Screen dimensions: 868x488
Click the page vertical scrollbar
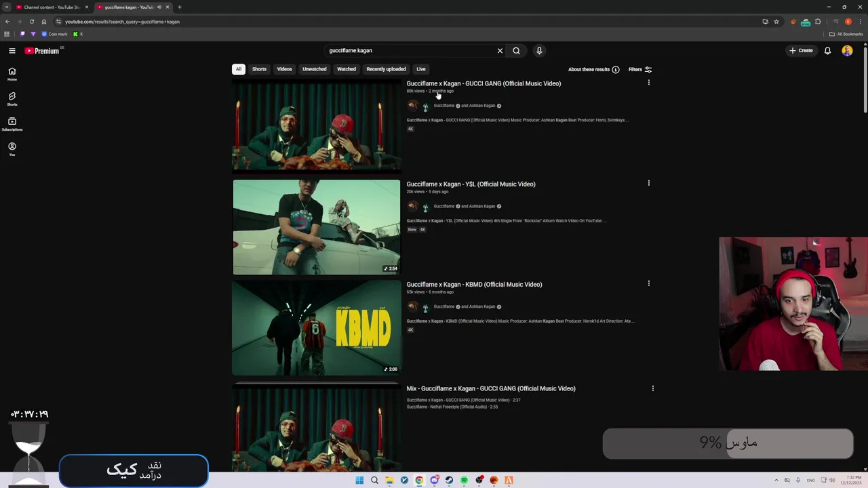pyautogui.click(x=865, y=80)
